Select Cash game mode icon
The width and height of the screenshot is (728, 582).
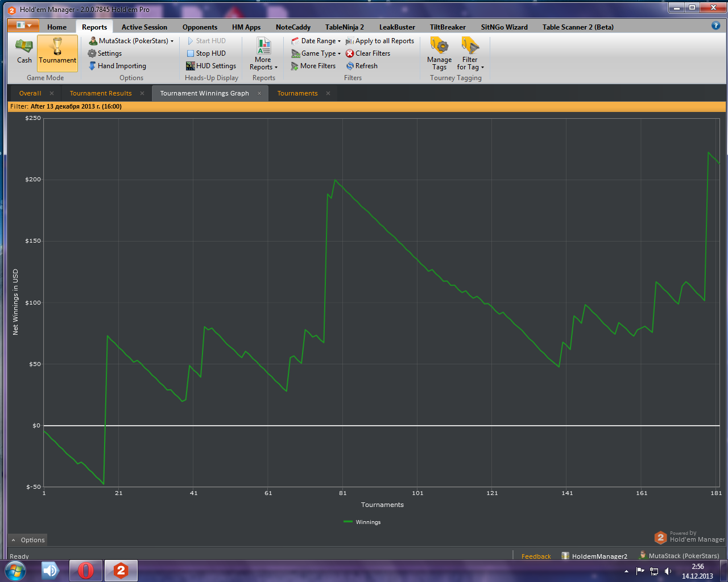point(24,51)
